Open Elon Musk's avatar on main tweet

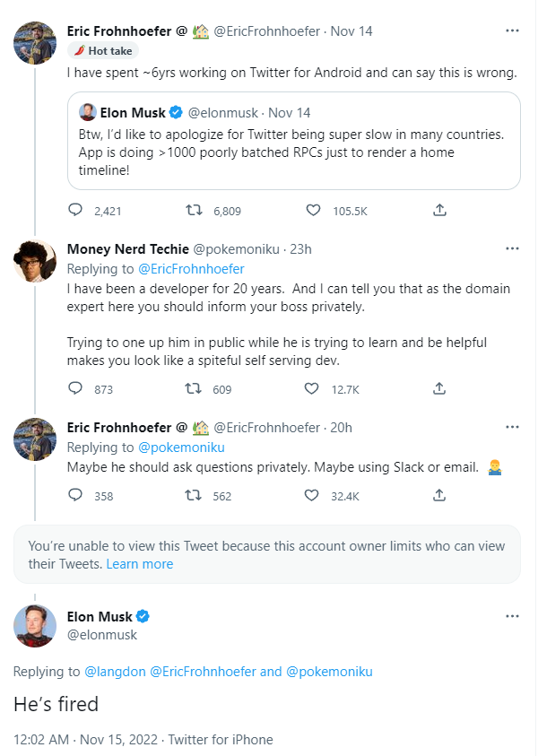click(x=36, y=626)
